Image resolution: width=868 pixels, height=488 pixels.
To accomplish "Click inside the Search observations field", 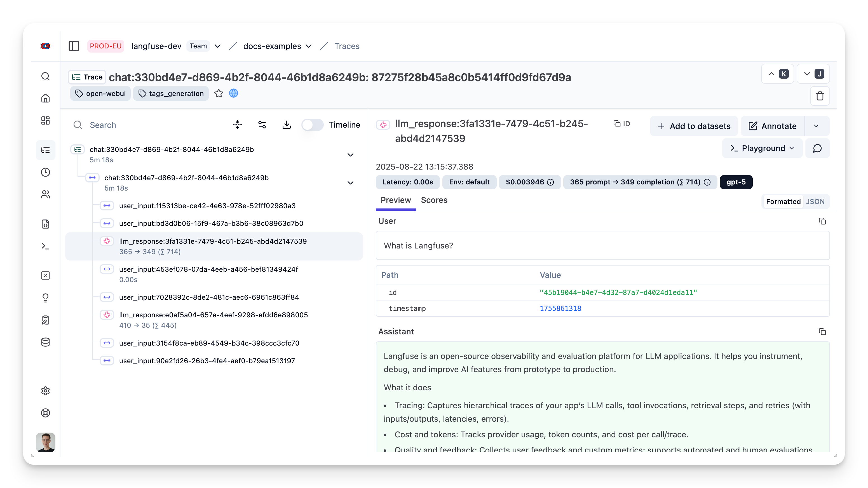I will pyautogui.click(x=135, y=125).
